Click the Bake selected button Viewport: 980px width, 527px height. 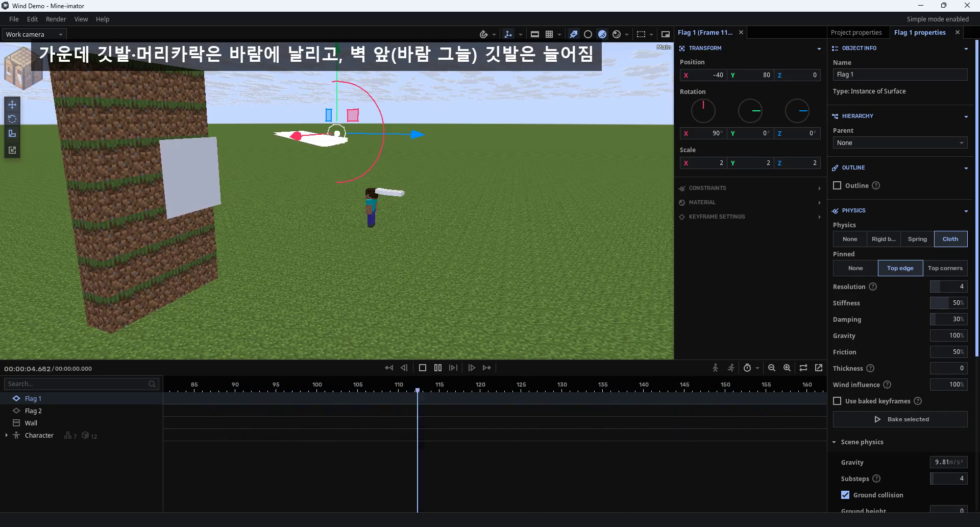900,419
